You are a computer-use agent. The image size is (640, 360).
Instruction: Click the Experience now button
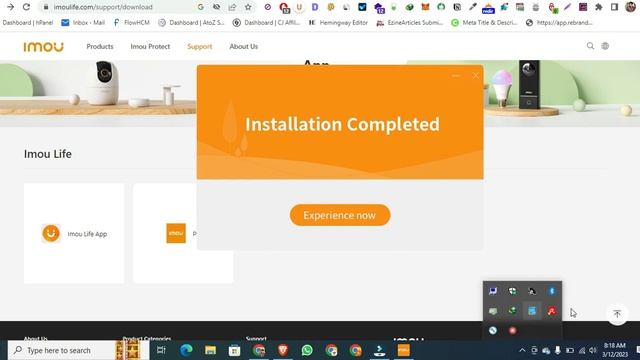click(x=340, y=215)
